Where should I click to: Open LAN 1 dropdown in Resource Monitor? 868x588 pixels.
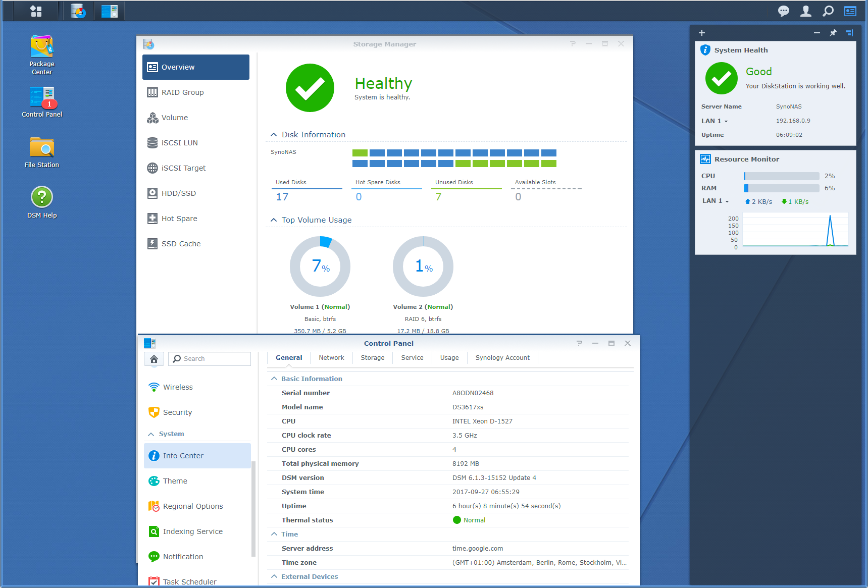[x=716, y=201]
